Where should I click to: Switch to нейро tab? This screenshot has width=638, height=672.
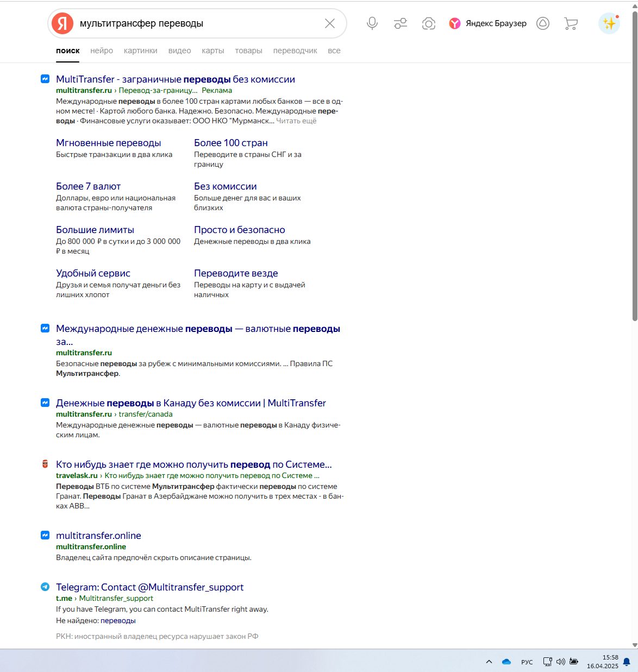(x=102, y=51)
